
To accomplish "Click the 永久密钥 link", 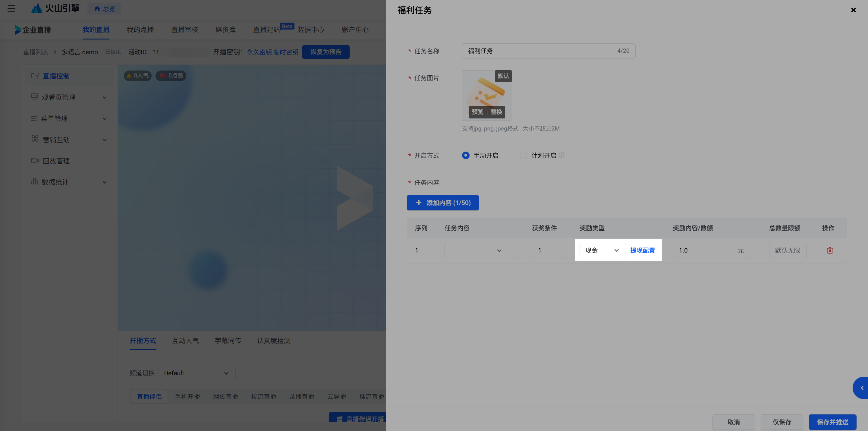I will pyautogui.click(x=259, y=52).
